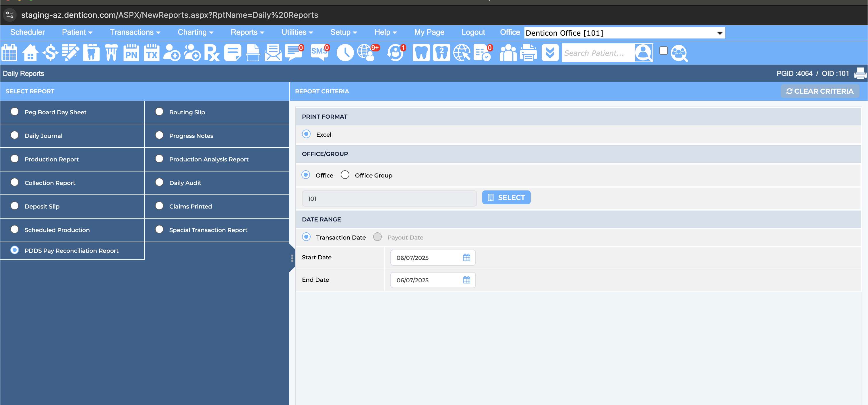Viewport: 868px width, 405px height.
Task: Click the patient refresh icon with 1 badge
Action: [x=396, y=53]
